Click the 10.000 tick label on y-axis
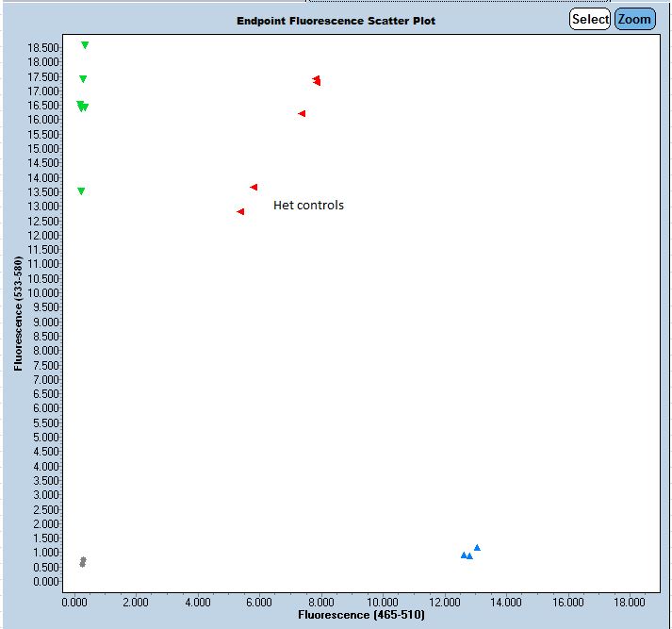Viewport: 672px width, 629px height. tap(43, 293)
